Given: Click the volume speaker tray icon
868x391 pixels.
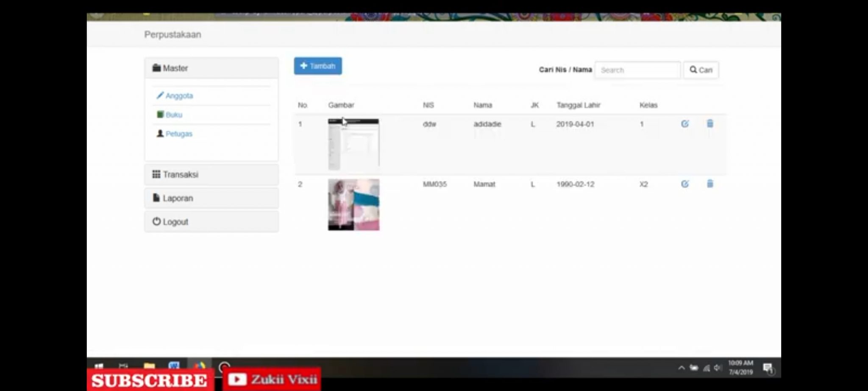Looking at the screenshot, I should 717,368.
